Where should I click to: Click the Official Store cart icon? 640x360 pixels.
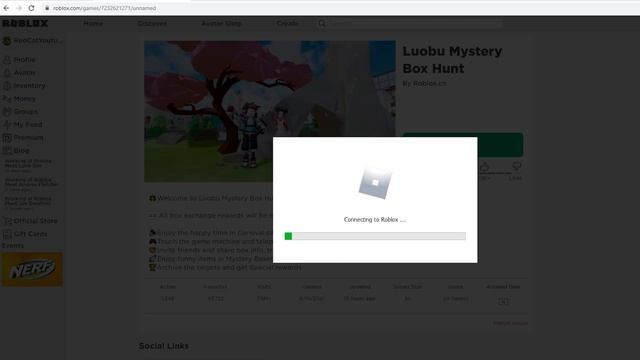point(7,221)
